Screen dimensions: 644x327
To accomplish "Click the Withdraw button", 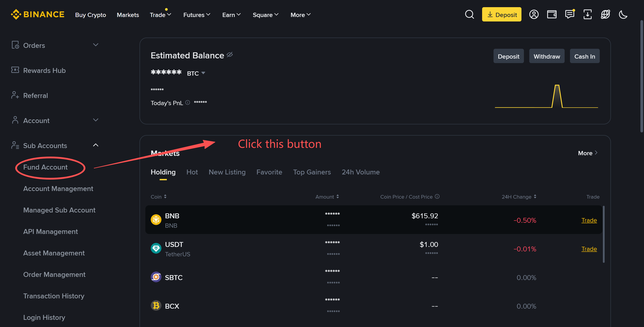I will [547, 56].
